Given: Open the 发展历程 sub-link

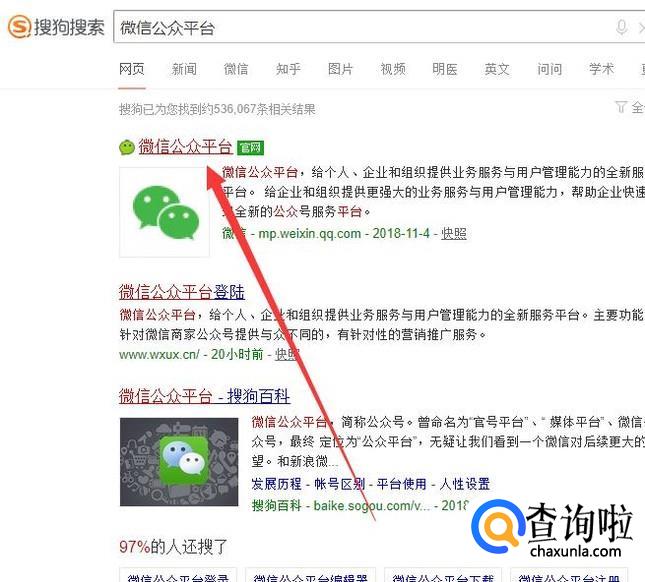Looking at the screenshot, I should click(276, 484).
